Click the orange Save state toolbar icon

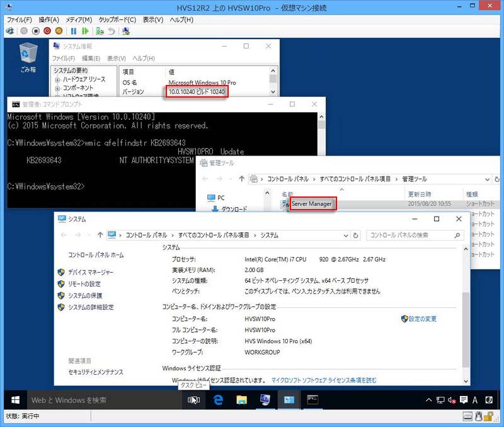59,31
